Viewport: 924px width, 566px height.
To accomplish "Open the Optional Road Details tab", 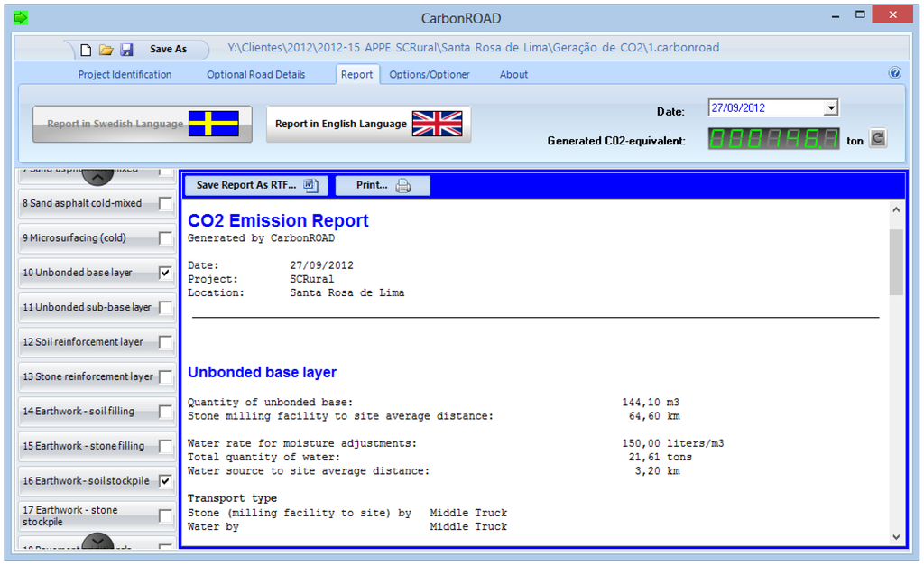I will pyautogui.click(x=256, y=75).
